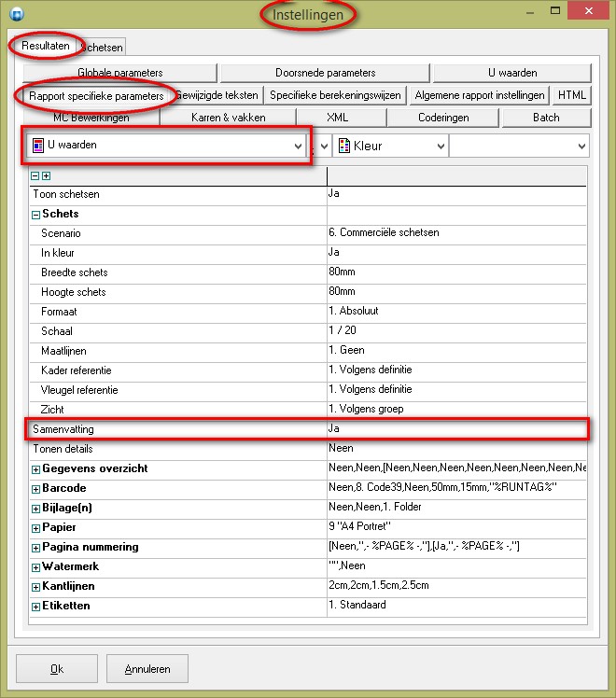Expand the Gegevens overzicht group
This screenshot has height=698, width=616.
[35, 469]
